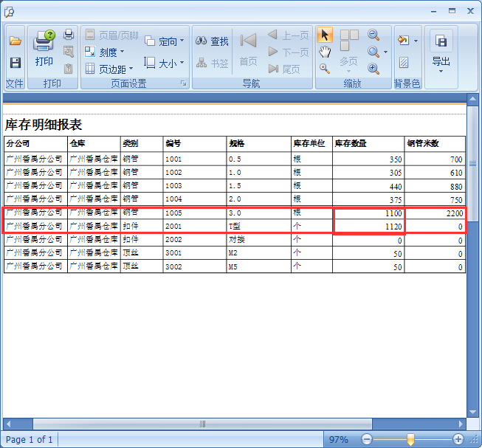Click the clipboard-style icon in print group
482x448 pixels.
click(68, 68)
